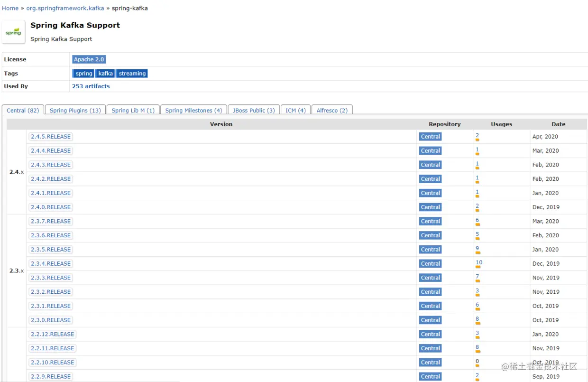Screen dimensions: 588x382
Task: Switch to Spring Milestones (4) tab
Action: coord(193,110)
